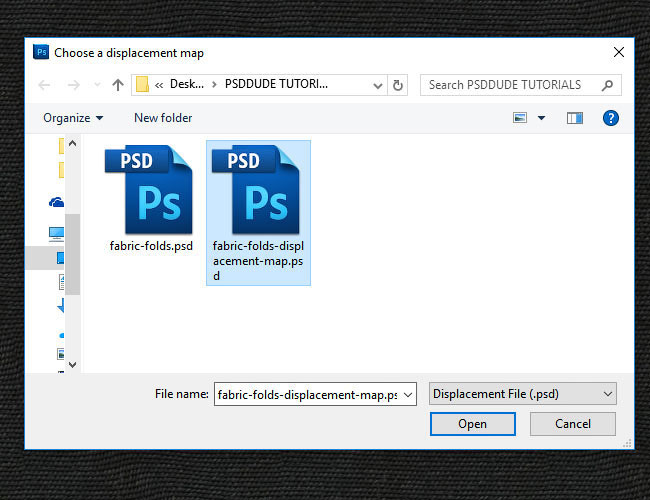
Task: Click the search magnifier icon
Action: 607,85
